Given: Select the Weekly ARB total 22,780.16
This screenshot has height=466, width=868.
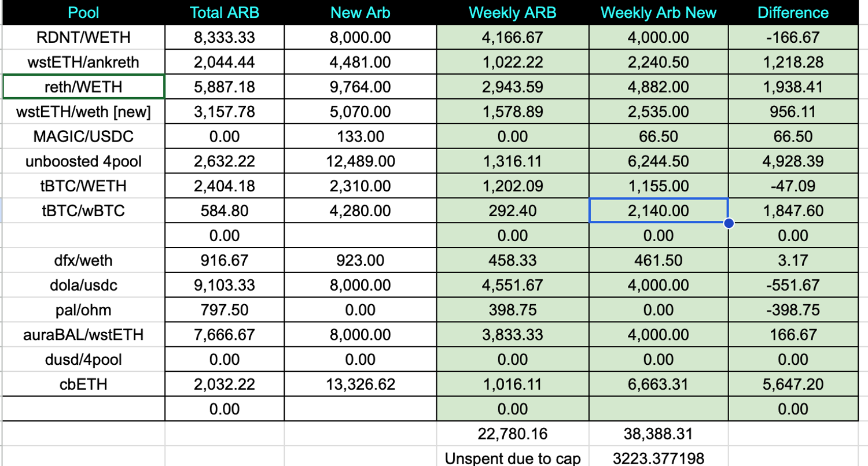Looking at the screenshot, I should 513,434.
